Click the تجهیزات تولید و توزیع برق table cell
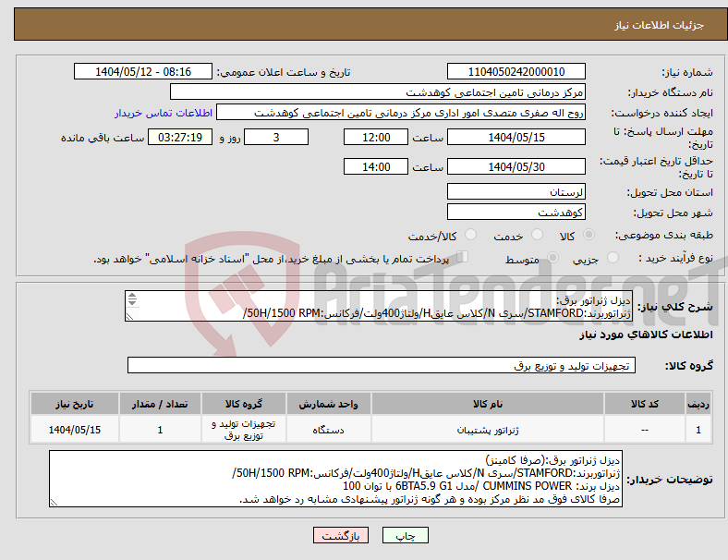Viewport: 728px width, 560px height. pos(244,430)
